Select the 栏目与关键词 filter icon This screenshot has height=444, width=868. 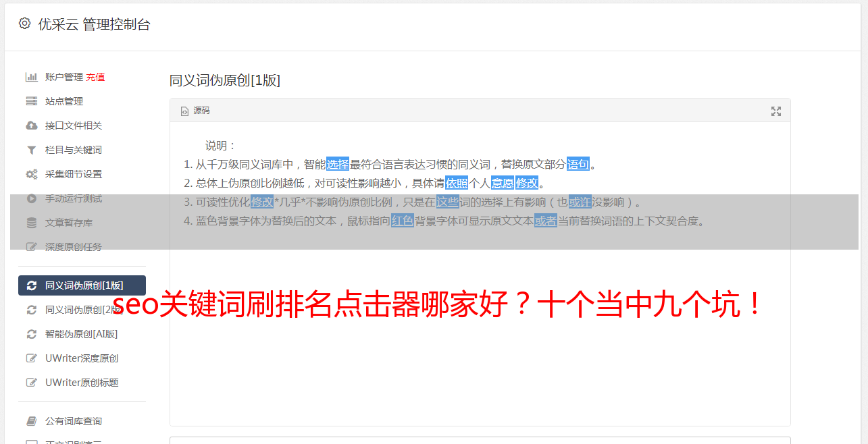click(31, 150)
